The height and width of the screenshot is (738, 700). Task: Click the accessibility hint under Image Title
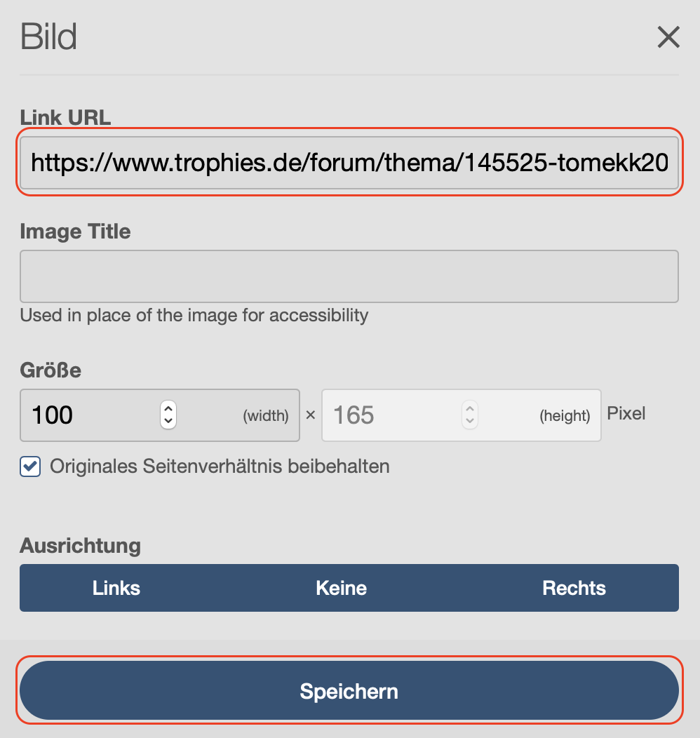click(194, 315)
